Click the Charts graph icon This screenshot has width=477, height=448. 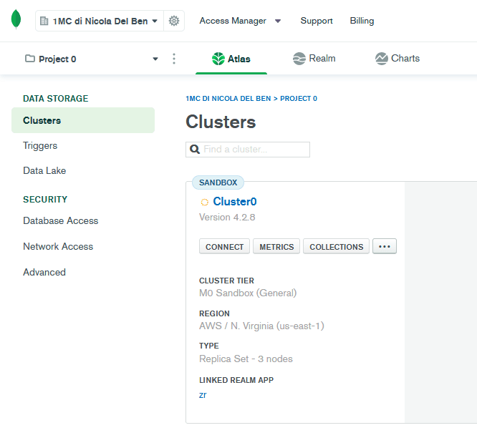[381, 59]
